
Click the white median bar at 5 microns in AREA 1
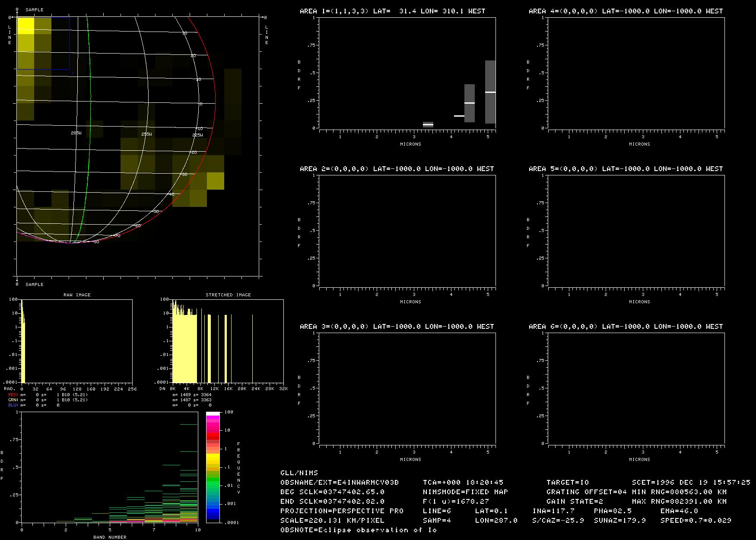pyautogui.click(x=490, y=92)
